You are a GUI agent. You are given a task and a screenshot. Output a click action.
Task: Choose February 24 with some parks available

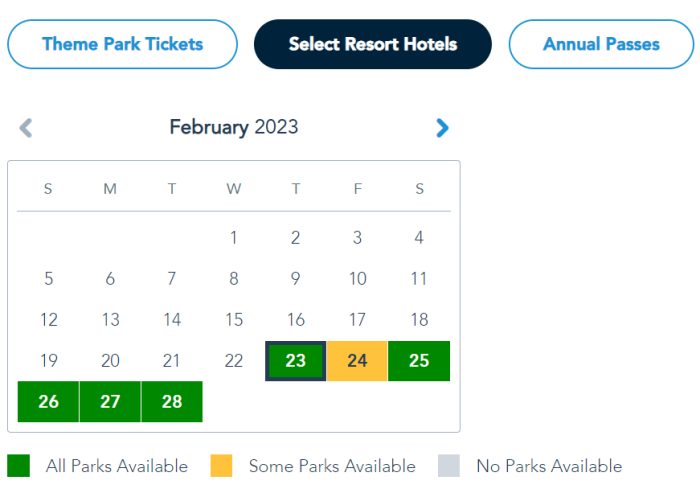[x=357, y=361]
